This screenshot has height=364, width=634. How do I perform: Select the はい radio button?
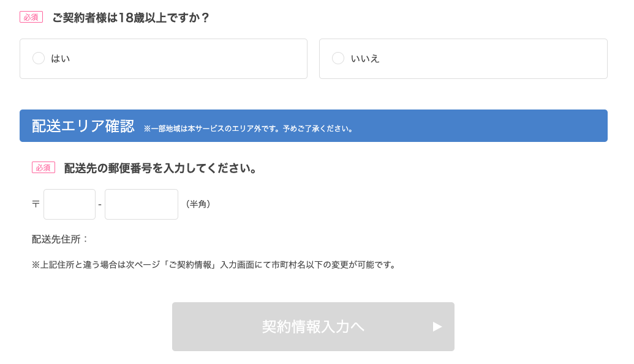pyautogui.click(x=39, y=58)
